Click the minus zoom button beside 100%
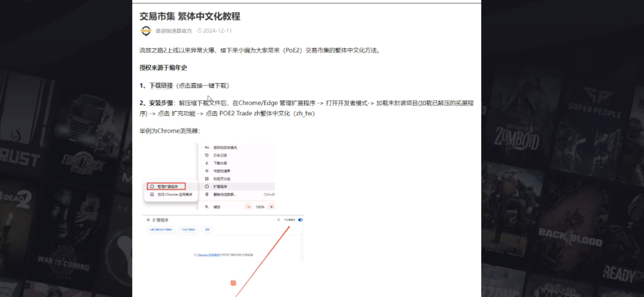The height and width of the screenshot is (297, 644). (248, 207)
